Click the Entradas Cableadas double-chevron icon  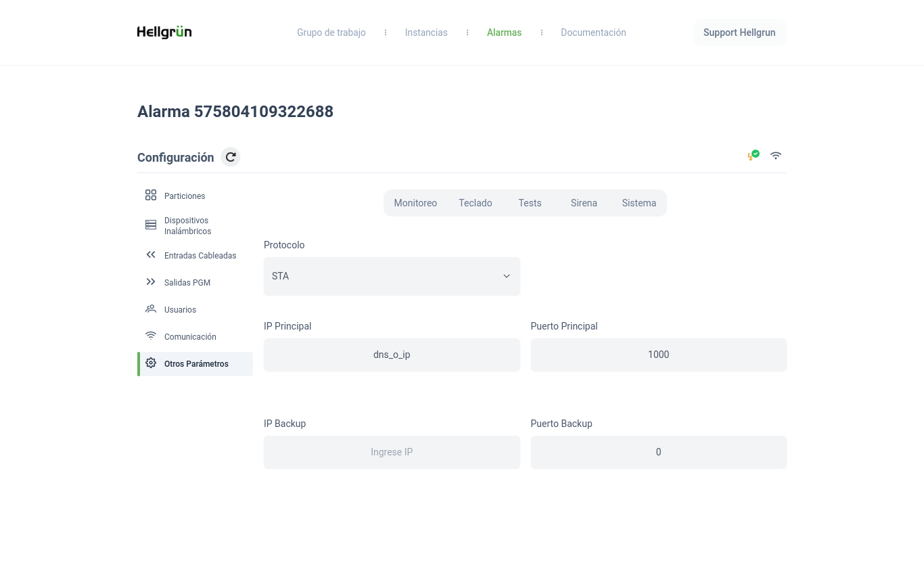click(151, 255)
